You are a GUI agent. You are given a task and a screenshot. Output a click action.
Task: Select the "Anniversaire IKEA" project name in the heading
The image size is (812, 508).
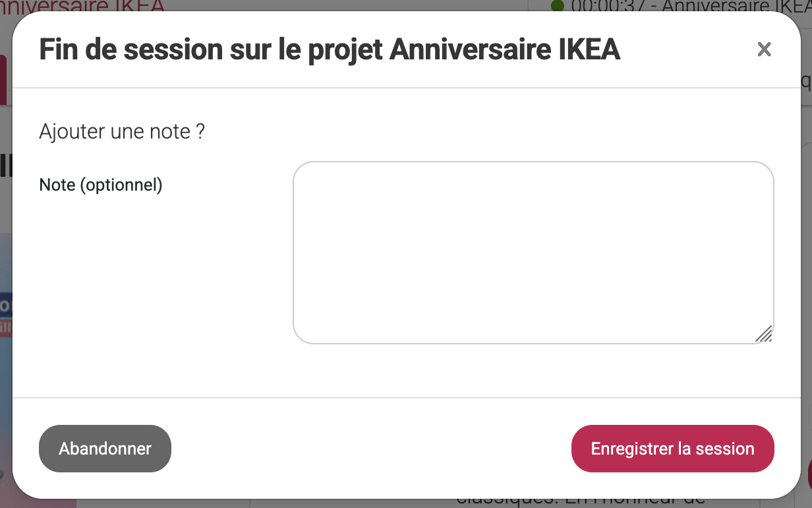click(x=505, y=49)
